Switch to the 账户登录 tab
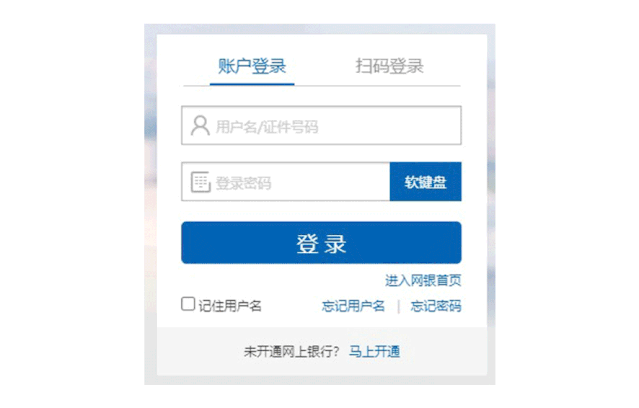This screenshot has height=408, width=639. (252, 66)
